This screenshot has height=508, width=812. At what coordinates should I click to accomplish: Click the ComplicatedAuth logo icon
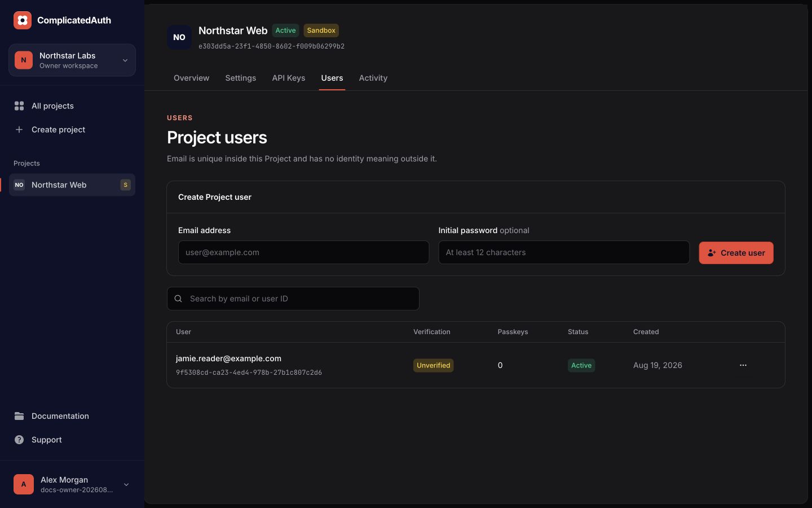23,20
